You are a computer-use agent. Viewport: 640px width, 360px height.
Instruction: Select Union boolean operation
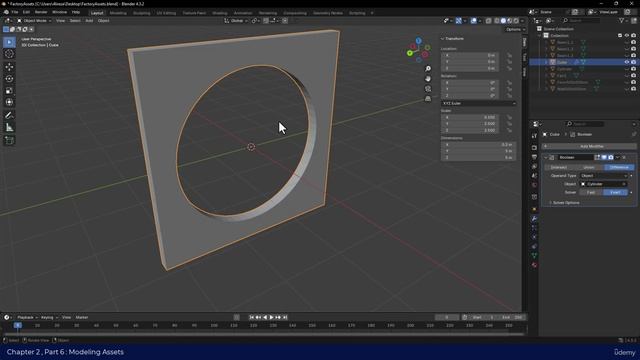point(589,167)
